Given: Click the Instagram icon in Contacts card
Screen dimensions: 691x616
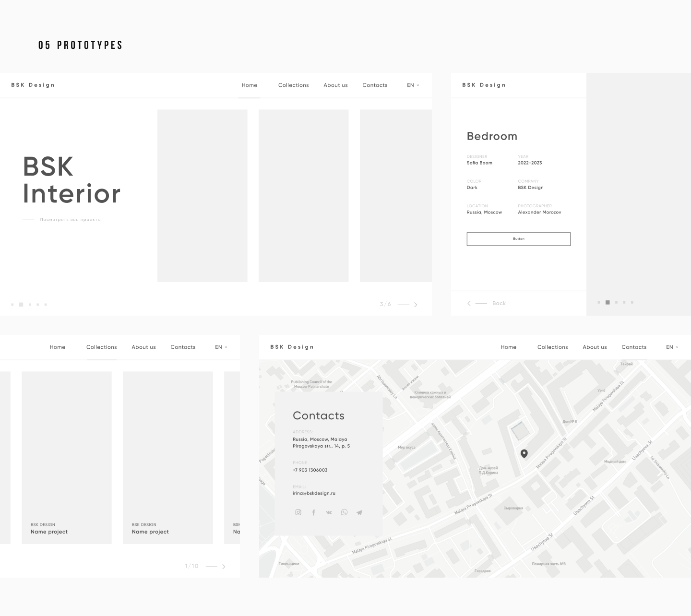Looking at the screenshot, I should click(x=298, y=512).
